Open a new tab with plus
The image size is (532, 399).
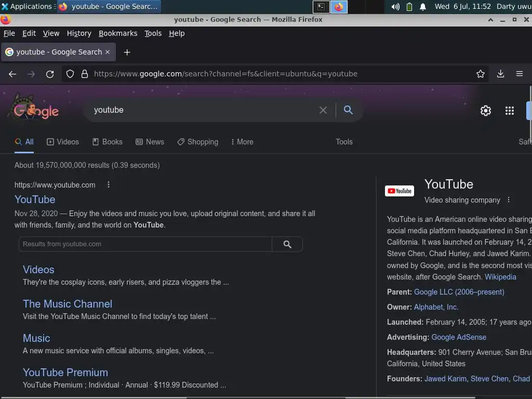[127, 52]
